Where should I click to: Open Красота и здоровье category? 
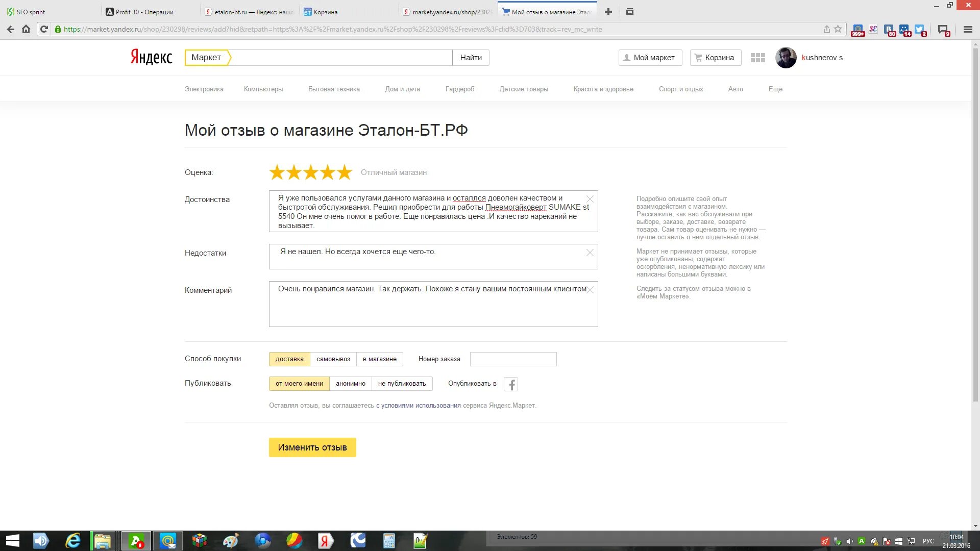[603, 89]
